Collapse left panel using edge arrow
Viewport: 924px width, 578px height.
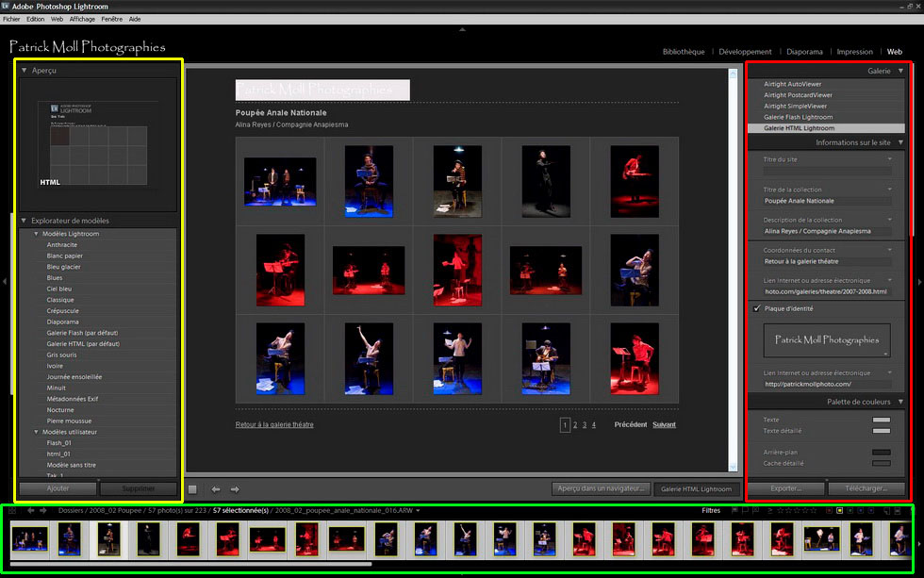pos(5,281)
